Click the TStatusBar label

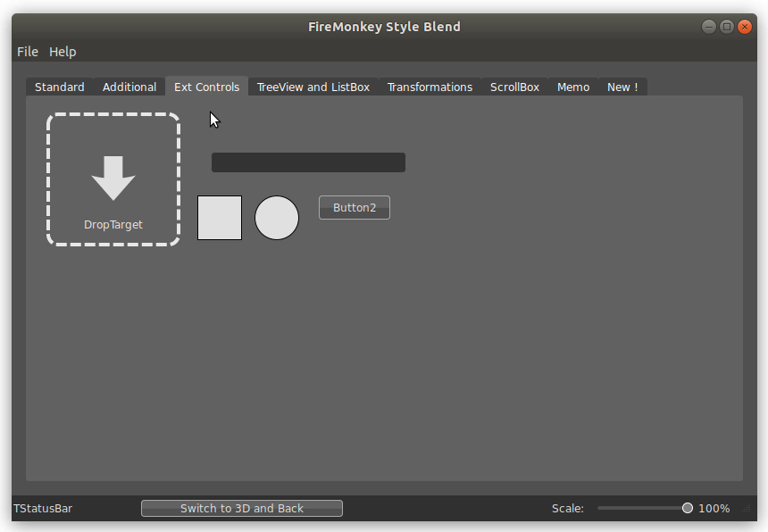pos(43,509)
